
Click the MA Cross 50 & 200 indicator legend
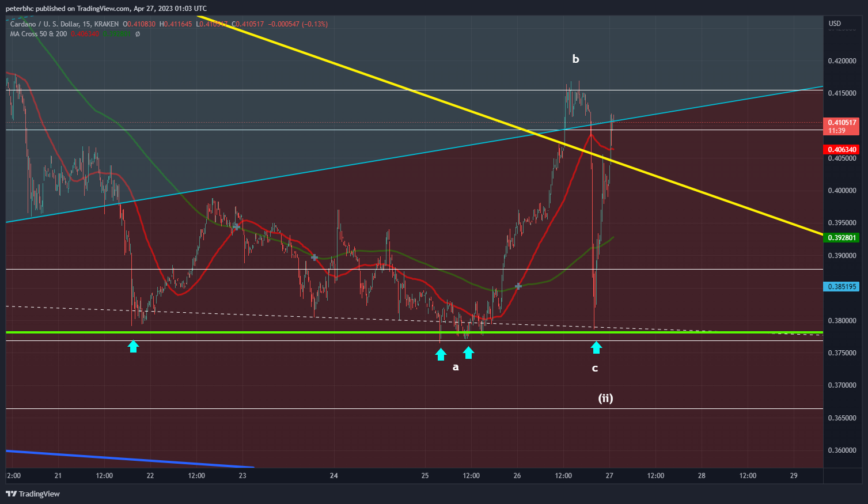click(39, 34)
